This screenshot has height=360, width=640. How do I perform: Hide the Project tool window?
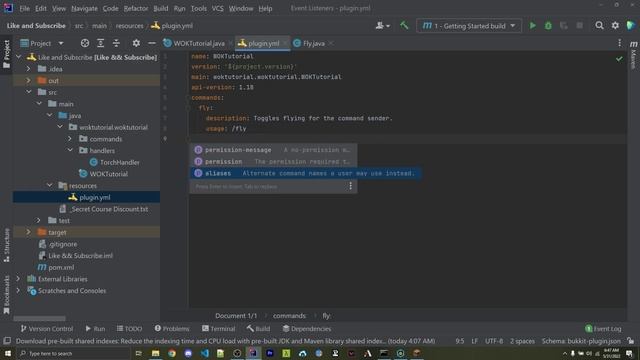[x=151, y=43]
